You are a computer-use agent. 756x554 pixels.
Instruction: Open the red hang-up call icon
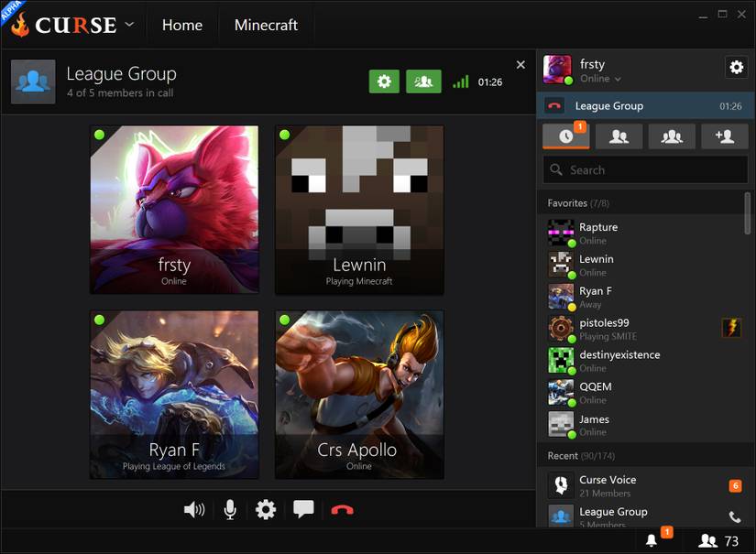point(342,509)
